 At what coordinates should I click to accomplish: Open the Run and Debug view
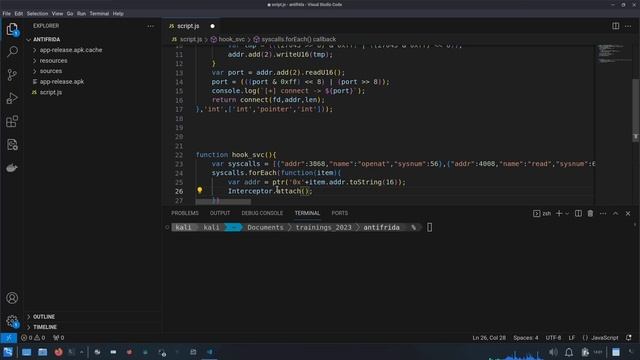12,98
